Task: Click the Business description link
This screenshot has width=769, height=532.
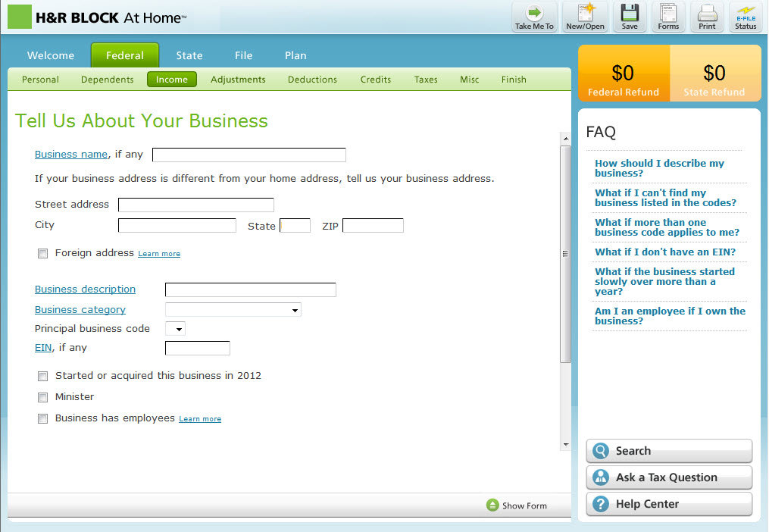Action: (x=85, y=289)
